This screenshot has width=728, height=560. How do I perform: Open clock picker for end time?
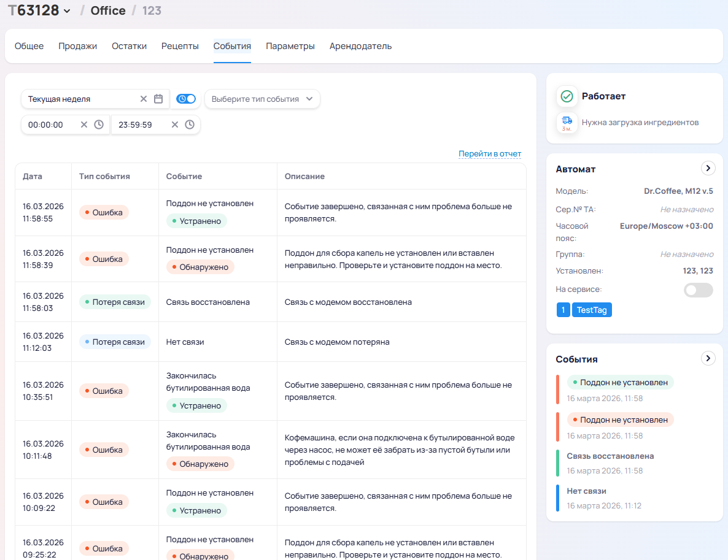[190, 125]
